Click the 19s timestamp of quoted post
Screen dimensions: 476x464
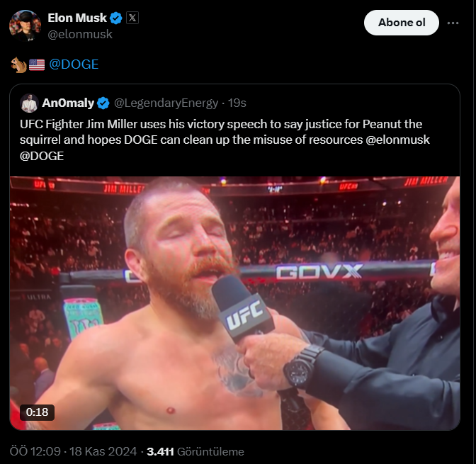[237, 103]
